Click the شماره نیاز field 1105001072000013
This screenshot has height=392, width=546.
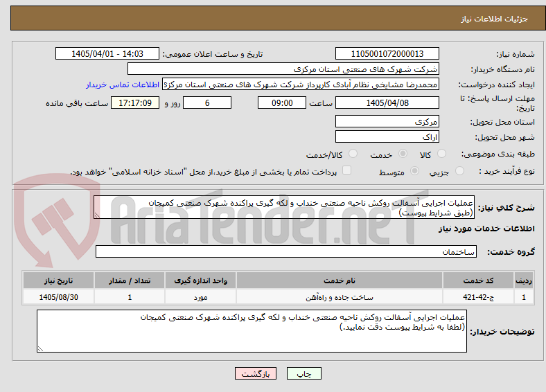pos(387,53)
